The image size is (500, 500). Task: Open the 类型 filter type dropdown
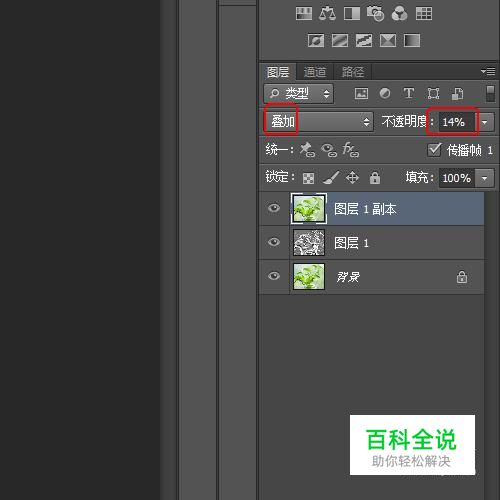299,94
